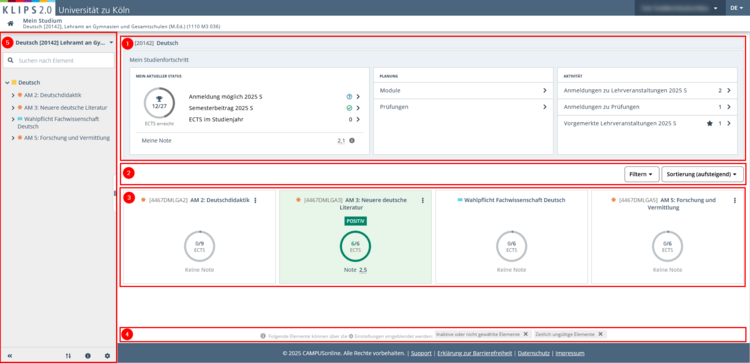Click 'Suchen nach Element' search field
750x363 pixels.
coord(58,61)
